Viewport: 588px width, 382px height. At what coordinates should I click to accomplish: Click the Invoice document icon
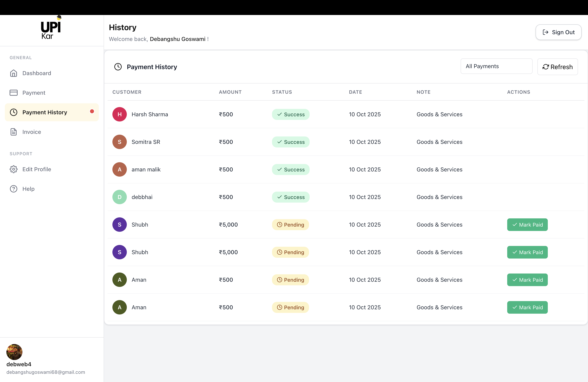click(14, 132)
